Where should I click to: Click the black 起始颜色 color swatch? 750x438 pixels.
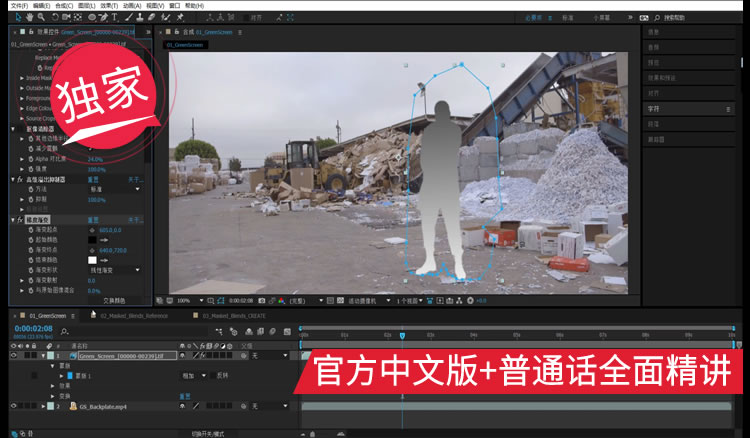(92, 240)
